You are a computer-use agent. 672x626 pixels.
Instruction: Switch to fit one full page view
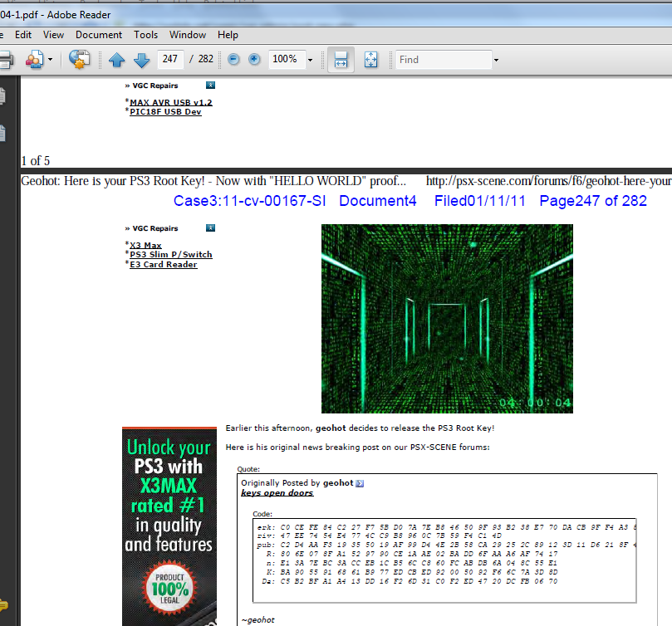370,60
